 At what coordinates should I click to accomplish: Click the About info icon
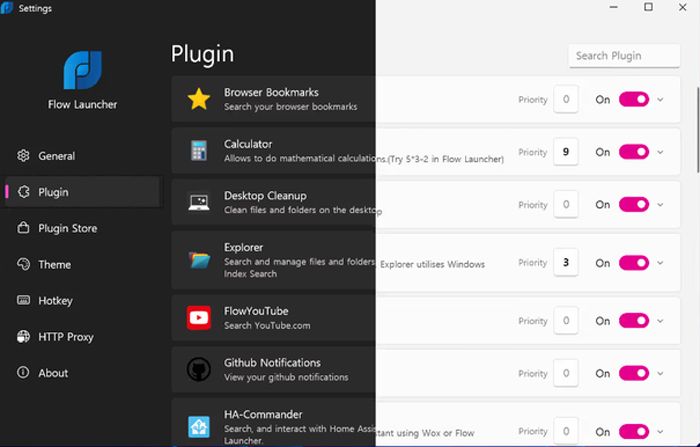(x=23, y=372)
